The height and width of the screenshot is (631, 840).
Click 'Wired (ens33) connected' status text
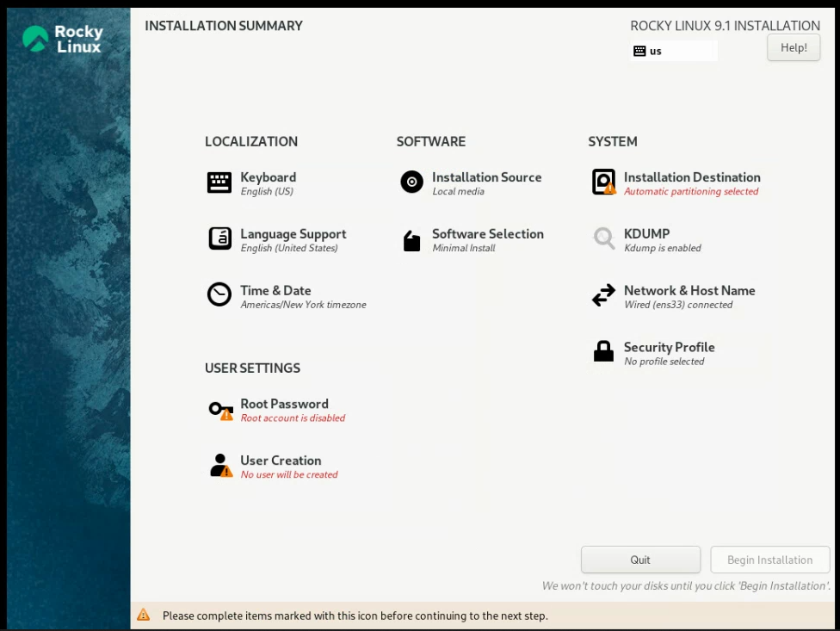(x=678, y=305)
